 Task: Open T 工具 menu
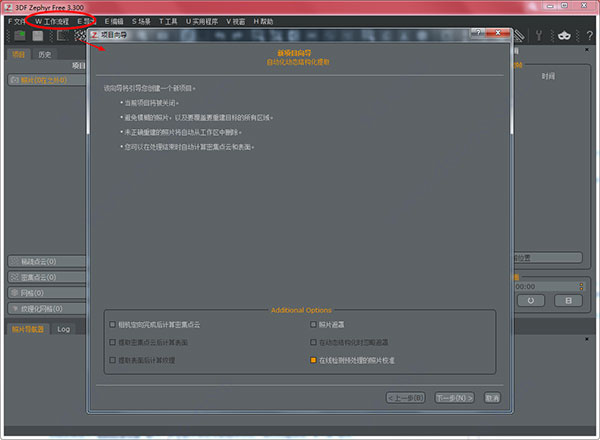pos(168,21)
